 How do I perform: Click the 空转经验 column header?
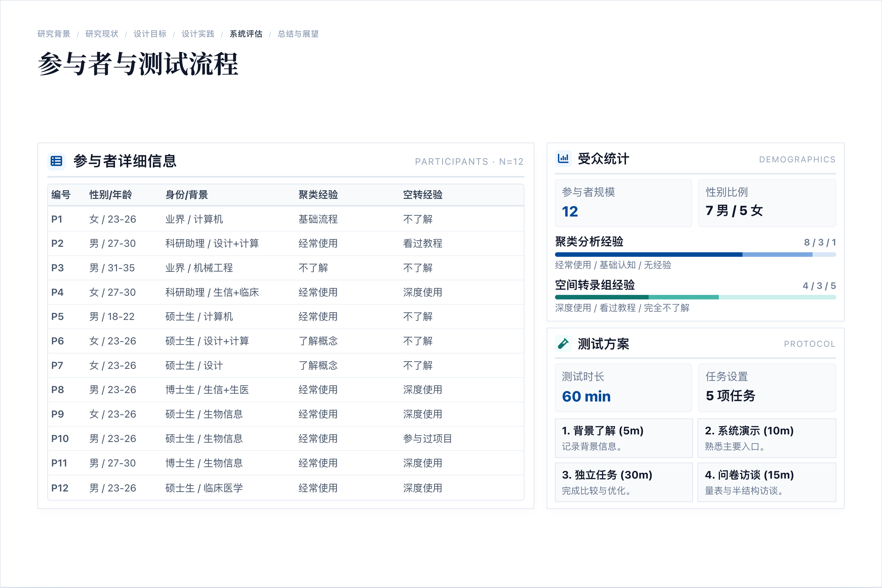[x=423, y=195]
